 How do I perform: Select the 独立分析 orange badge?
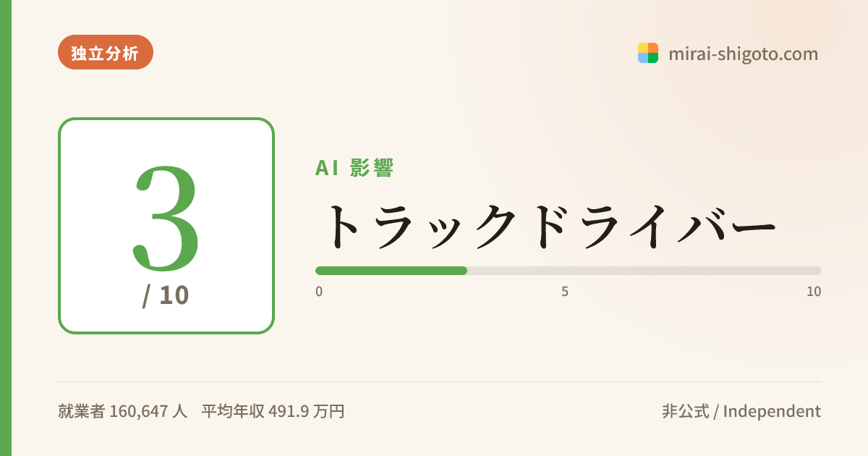(106, 52)
